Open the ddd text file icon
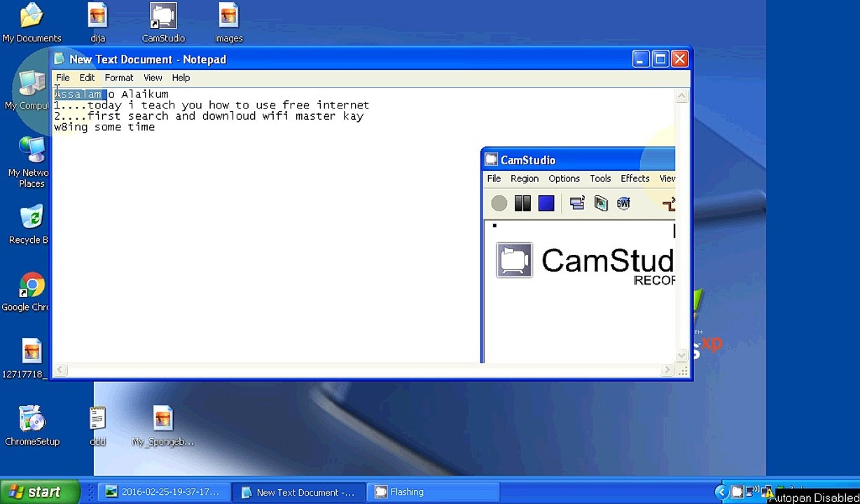This screenshot has width=860, height=504. [97, 426]
